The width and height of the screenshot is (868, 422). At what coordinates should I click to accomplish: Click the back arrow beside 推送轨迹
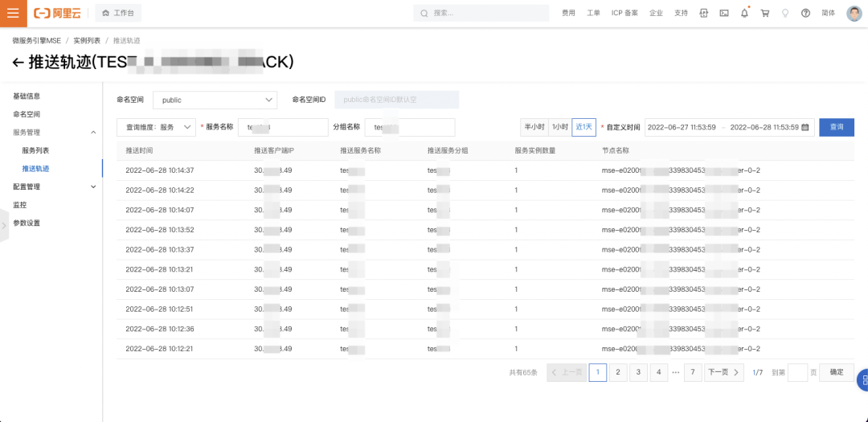pyautogui.click(x=18, y=63)
